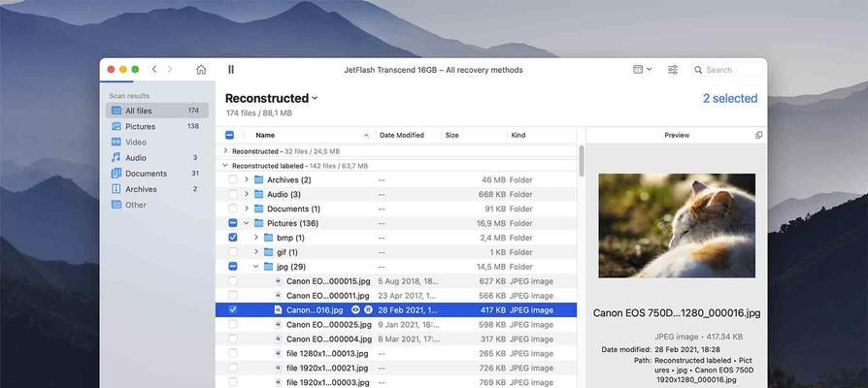This screenshot has width=868, height=388.
Task: Click the Documents (1) folder icon
Action: [x=258, y=209]
